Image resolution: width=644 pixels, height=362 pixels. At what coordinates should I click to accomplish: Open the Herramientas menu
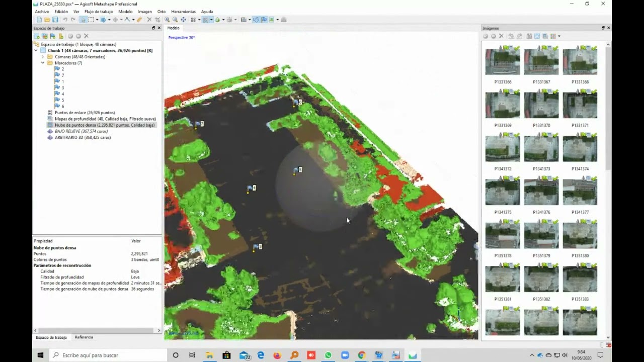pyautogui.click(x=183, y=12)
